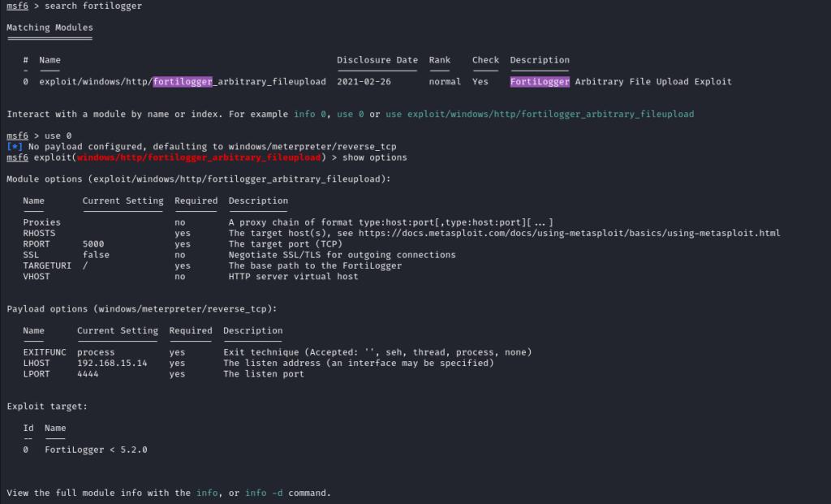
Task: Click the red module path in the prompt
Action: coord(200,157)
